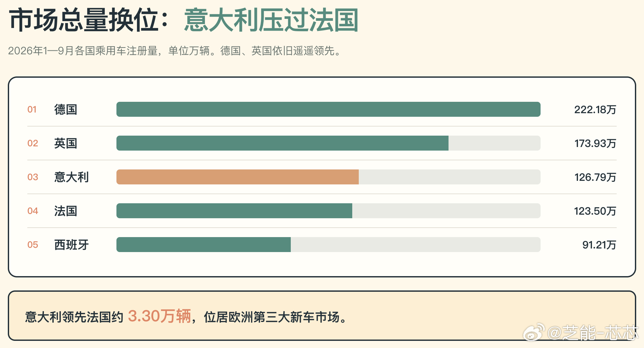Click the value "173.93万"
The height and width of the screenshot is (348, 644).
pos(595,143)
